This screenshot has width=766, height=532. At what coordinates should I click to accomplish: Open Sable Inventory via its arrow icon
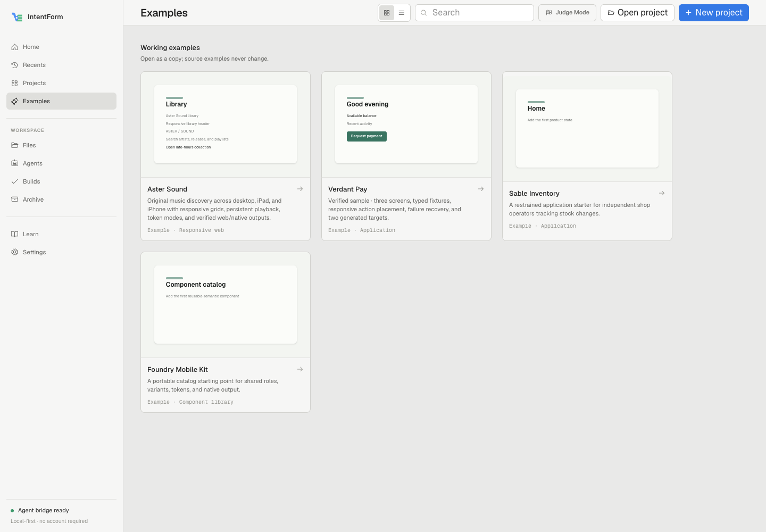pos(662,193)
